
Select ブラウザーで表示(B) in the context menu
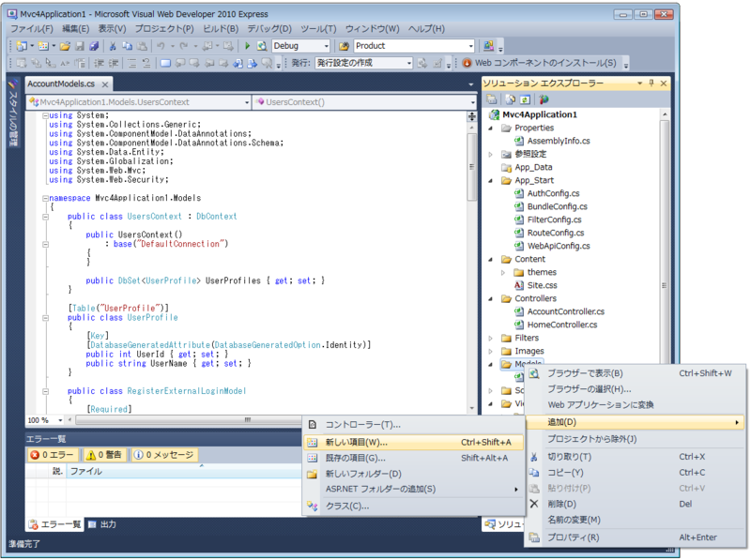point(636,374)
